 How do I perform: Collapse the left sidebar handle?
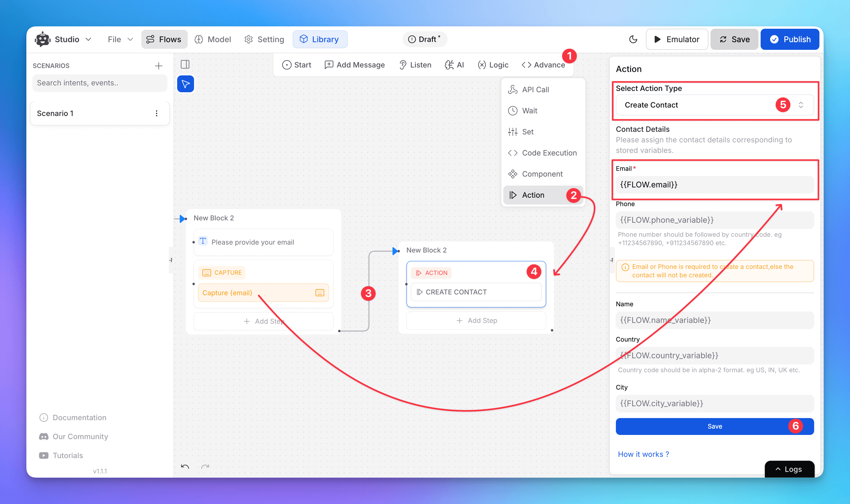pyautogui.click(x=171, y=260)
